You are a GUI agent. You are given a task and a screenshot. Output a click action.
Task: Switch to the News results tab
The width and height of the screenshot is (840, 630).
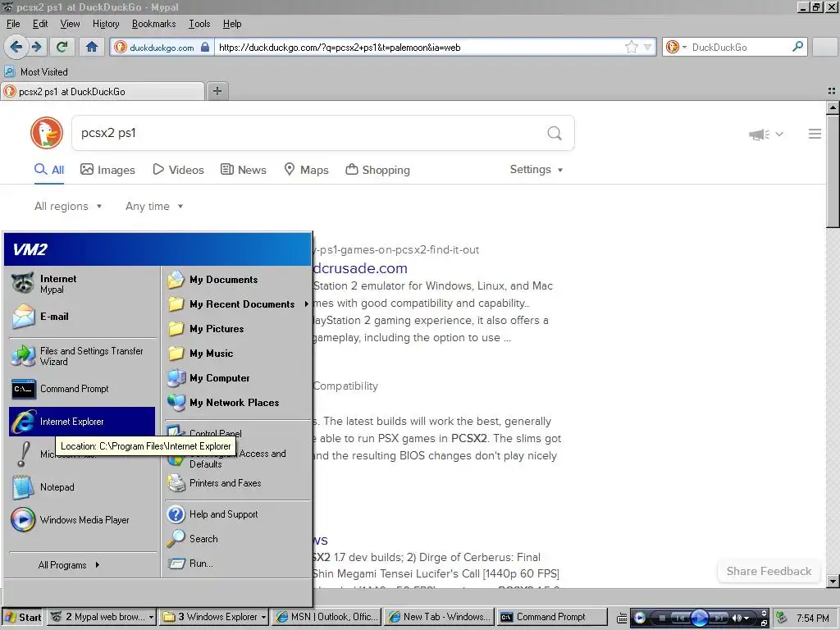click(x=243, y=170)
